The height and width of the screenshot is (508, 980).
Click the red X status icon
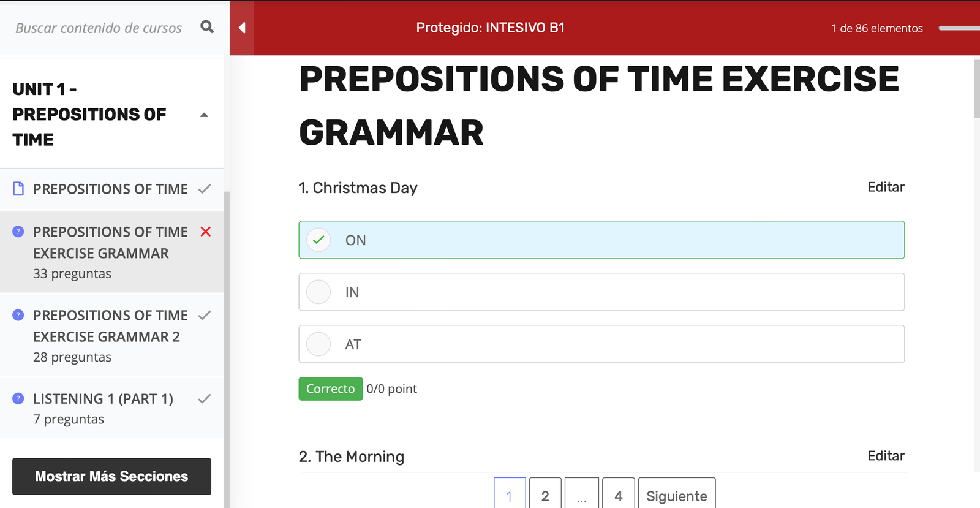point(206,232)
